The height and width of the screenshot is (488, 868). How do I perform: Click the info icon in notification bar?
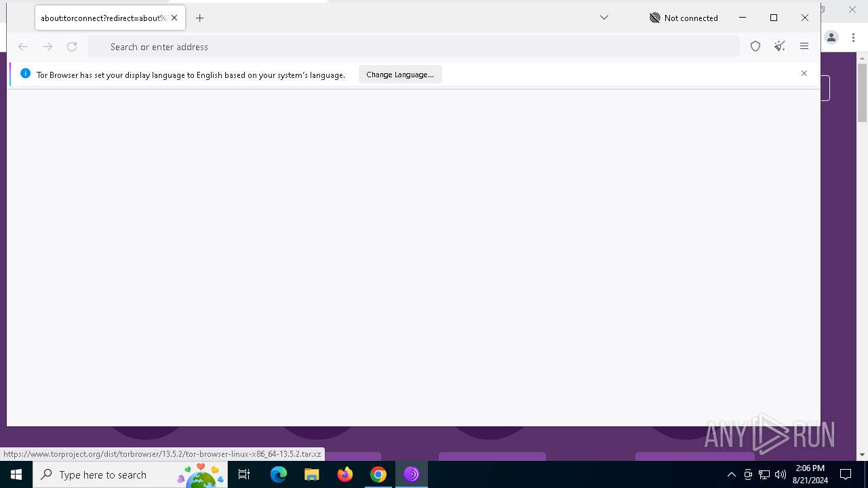[25, 74]
